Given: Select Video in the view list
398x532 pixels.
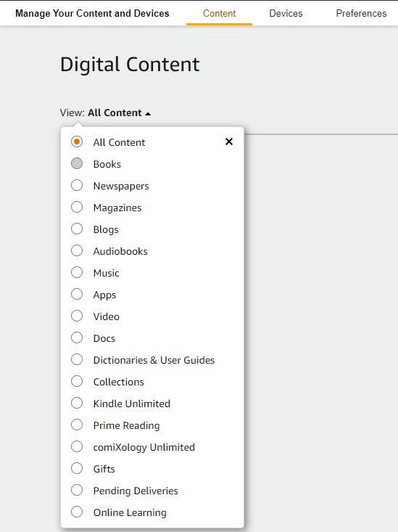Looking at the screenshot, I should [77, 316].
